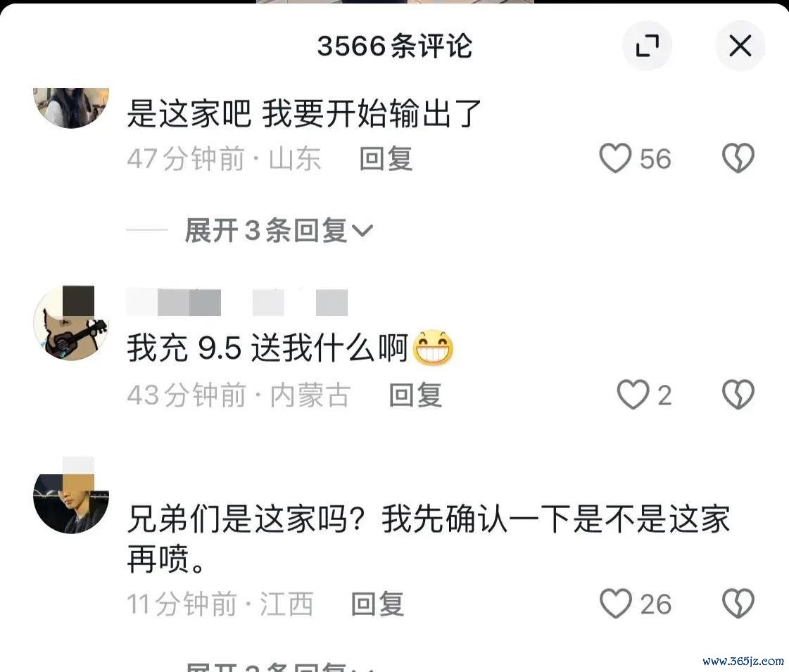Close the 3566条评论 comments panel

pos(740,46)
